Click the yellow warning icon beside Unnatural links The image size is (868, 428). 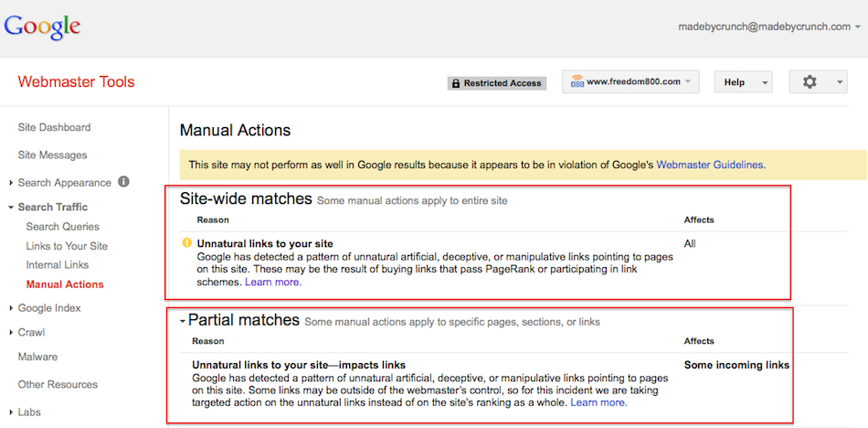pos(187,243)
